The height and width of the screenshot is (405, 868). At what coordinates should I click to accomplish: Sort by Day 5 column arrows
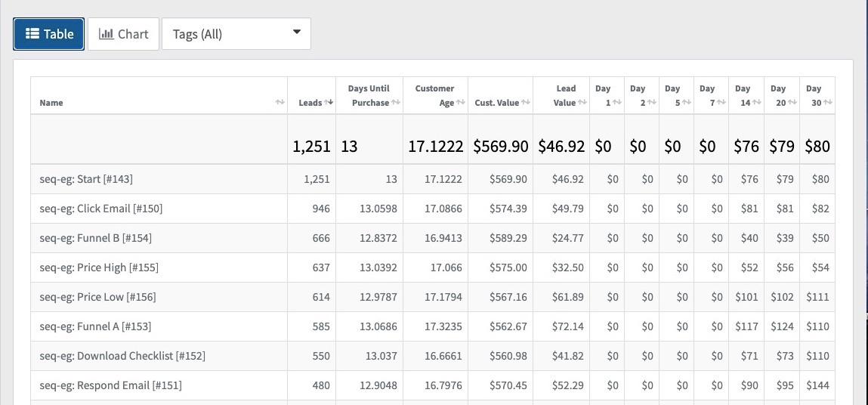[x=687, y=102]
